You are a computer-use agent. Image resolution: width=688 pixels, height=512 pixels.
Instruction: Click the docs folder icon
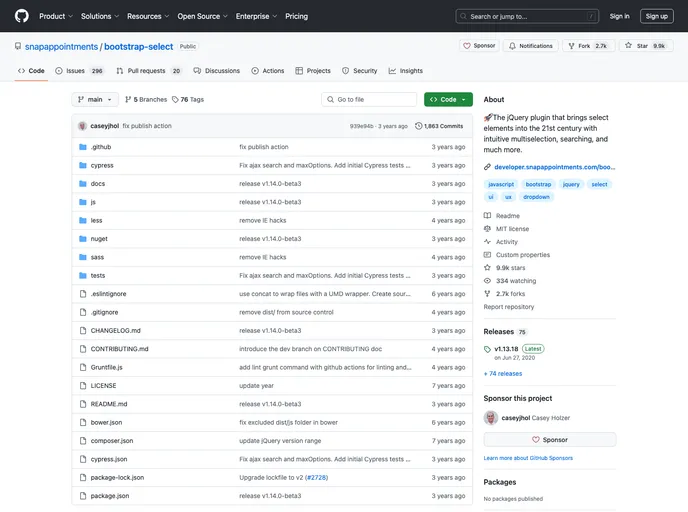coord(82,184)
